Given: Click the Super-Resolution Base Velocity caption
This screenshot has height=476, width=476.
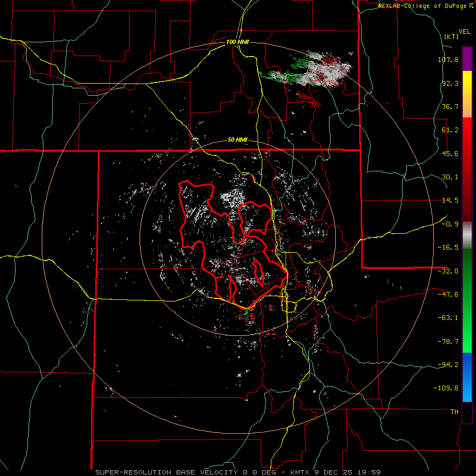Looking at the screenshot, I should (x=238, y=472).
